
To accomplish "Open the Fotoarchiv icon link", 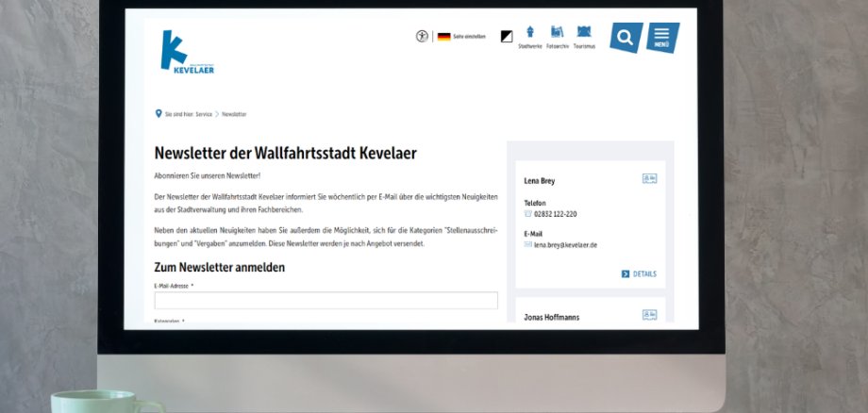I will 557,35.
